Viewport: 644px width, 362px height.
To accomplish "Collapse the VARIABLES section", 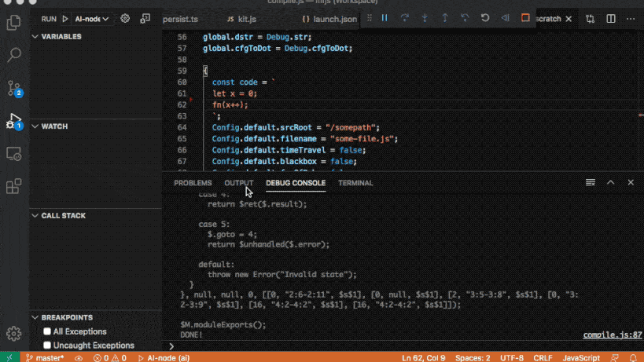I will [35, 36].
